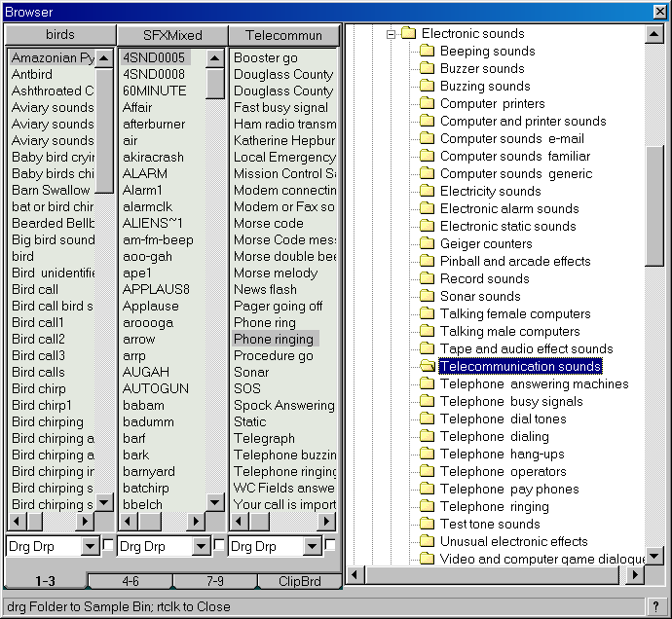Viewport: 672px width, 619px height.
Task: Click the Telephone dial tones folder icon
Action: pos(427,419)
